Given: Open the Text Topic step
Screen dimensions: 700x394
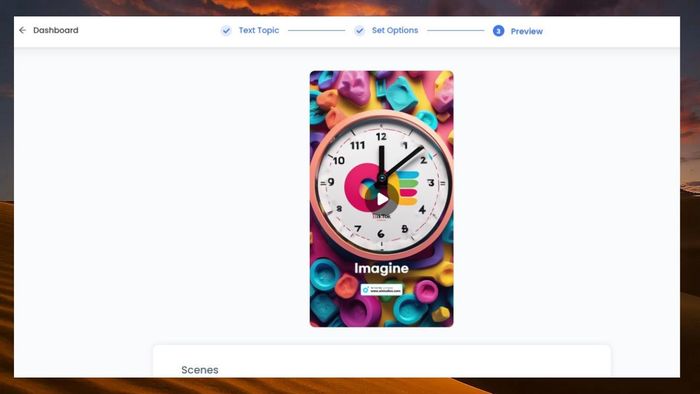Looking at the screenshot, I should point(259,30).
